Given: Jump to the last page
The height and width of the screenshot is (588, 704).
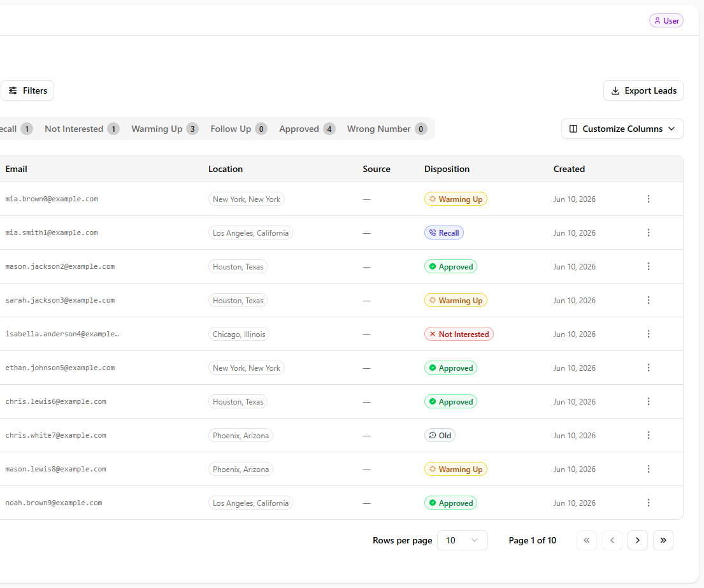Looking at the screenshot, I should 663,540.
